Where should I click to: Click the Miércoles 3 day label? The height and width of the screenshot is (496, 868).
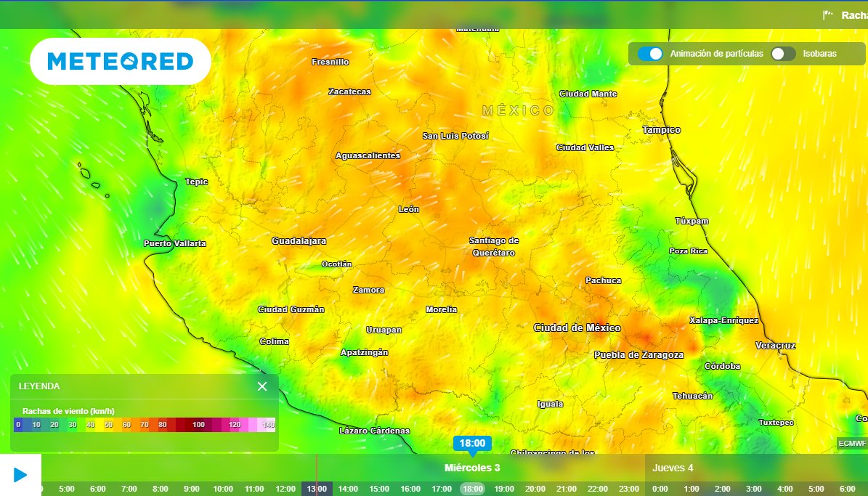click(x=472, y=468)
